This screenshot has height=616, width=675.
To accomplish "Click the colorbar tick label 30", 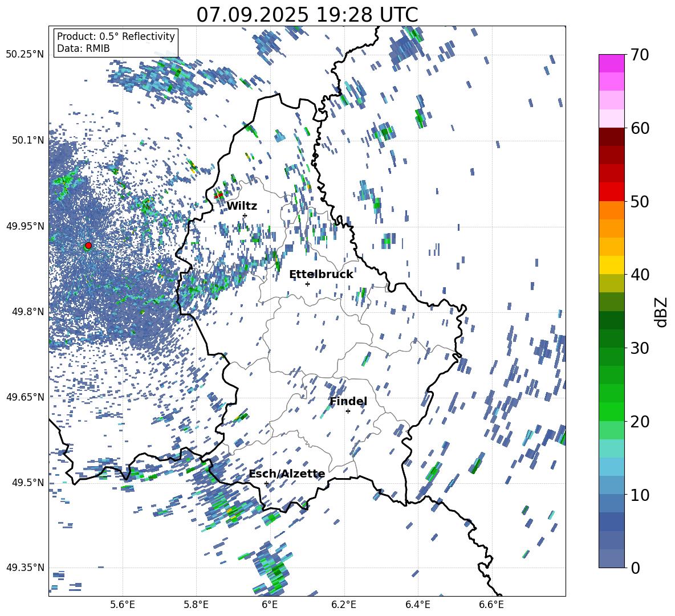I will [640, 348].
